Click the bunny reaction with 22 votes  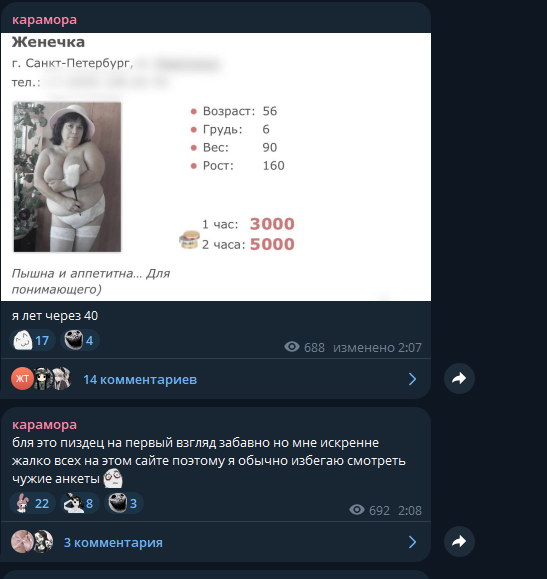[x=32, y=503]
